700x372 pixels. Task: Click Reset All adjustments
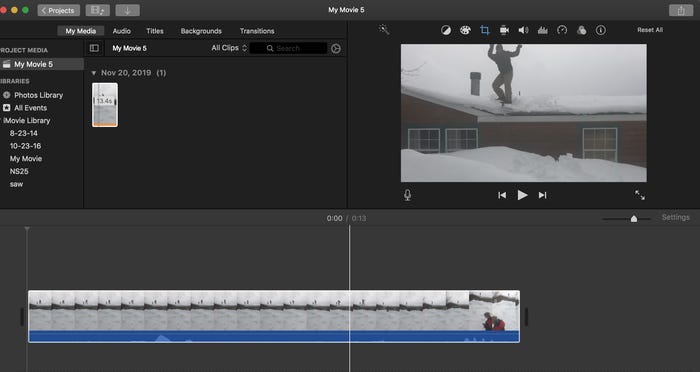click(650, 30)
